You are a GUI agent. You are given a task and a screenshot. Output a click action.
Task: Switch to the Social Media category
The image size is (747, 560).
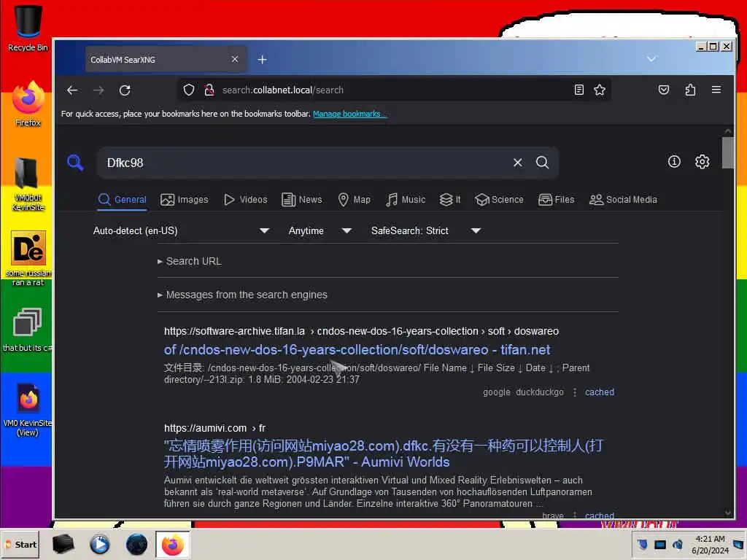tap(623, 200)
